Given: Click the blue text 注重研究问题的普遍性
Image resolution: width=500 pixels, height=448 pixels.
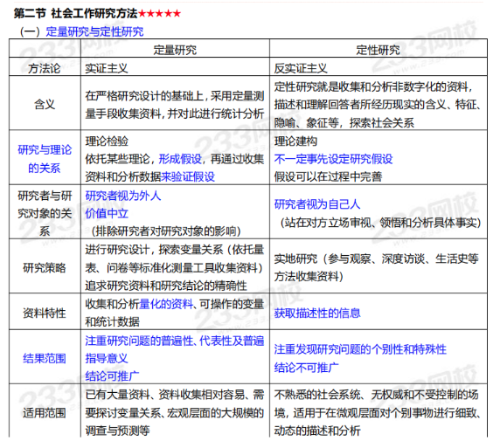Looking at the screenshot, I should (139, 341).
